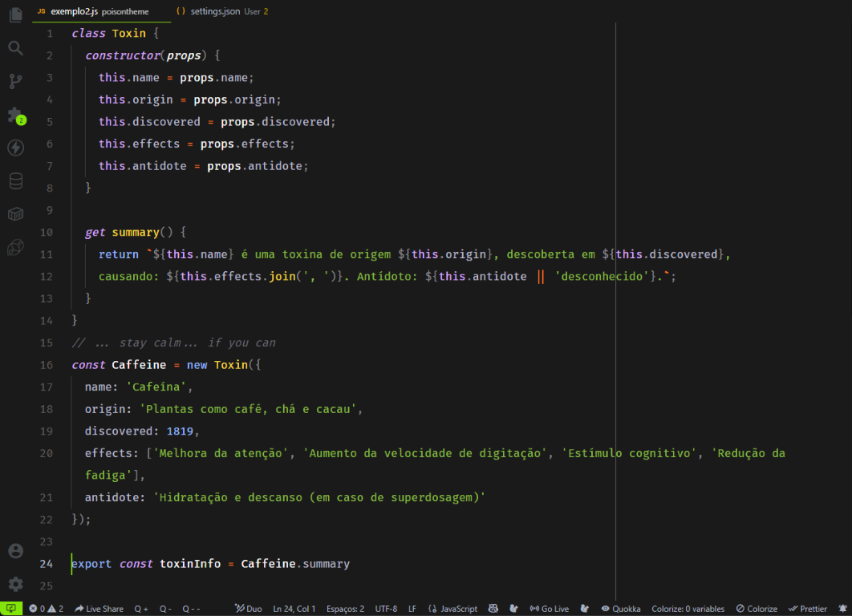
Task: Show the errors and warnings count in the status bar
Action: (x=47, y=609)
